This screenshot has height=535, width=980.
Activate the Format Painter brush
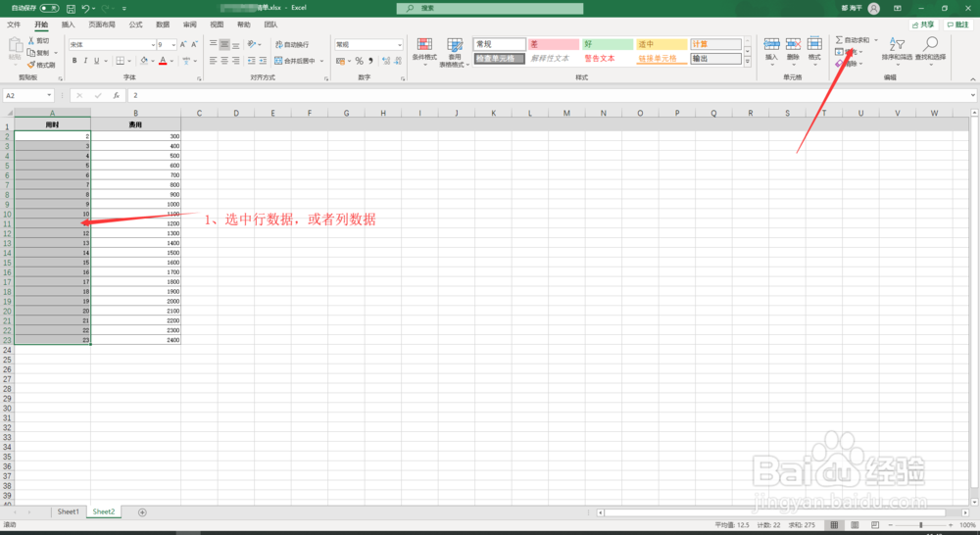coord(41,65)
